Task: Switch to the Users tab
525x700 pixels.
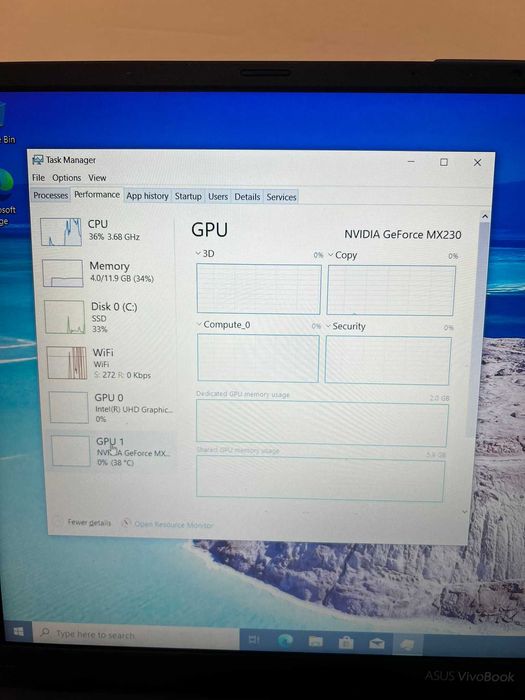Action: pos(218,196)
